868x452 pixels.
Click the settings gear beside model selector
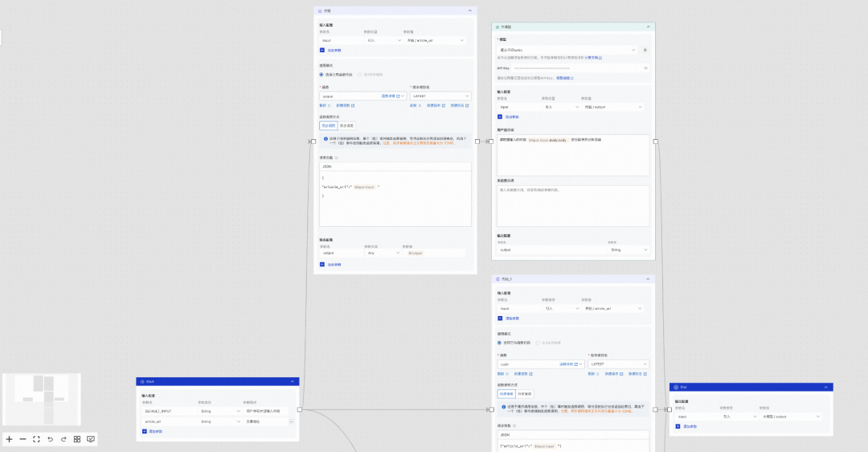click(x=645, y=50)
